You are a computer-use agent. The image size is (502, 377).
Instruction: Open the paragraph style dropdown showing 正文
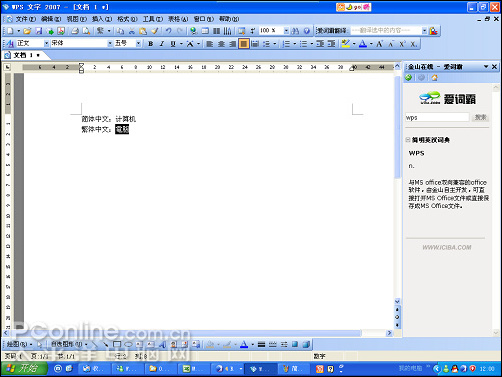tap(46, 43)
